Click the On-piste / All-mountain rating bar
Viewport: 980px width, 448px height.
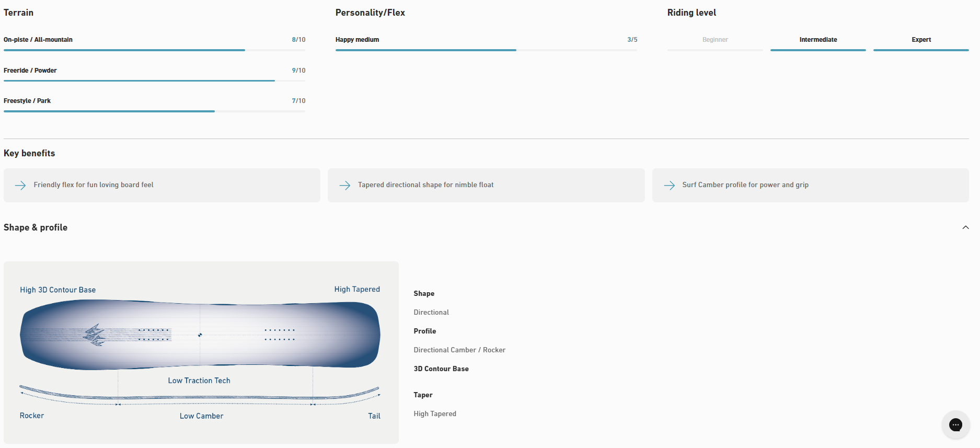tap(154, 50)
